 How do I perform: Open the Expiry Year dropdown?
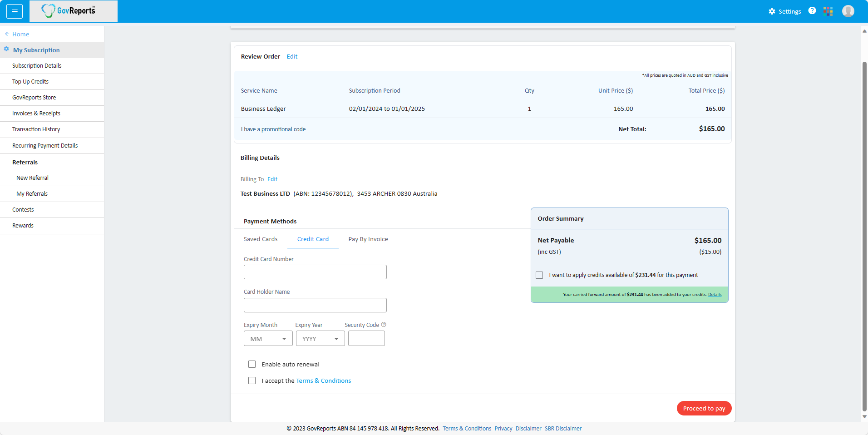tap(321, 339)
